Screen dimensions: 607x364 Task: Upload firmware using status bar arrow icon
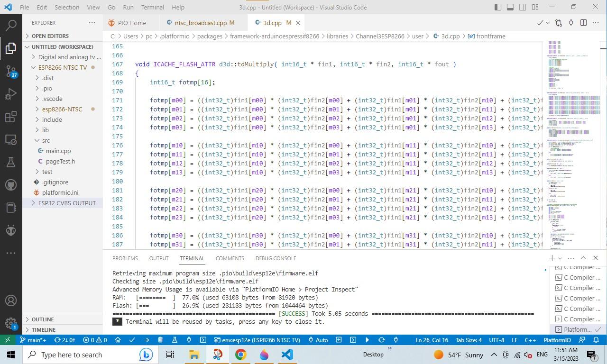click(x=147, y=340)
